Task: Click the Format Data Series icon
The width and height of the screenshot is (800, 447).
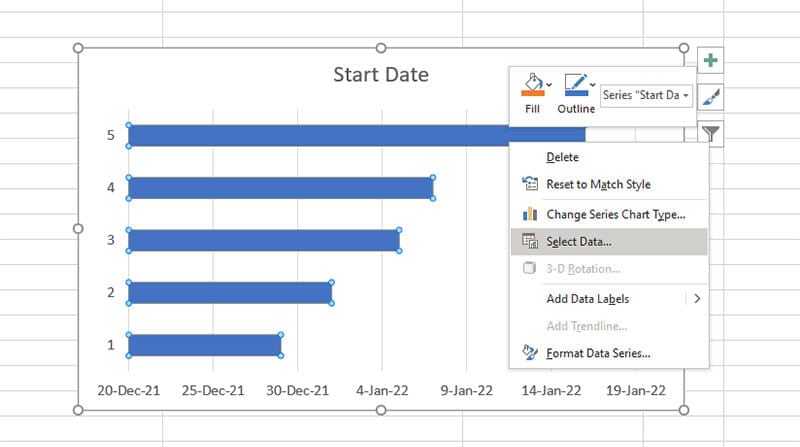Action: pyautogui.click(x=530, y=352)
